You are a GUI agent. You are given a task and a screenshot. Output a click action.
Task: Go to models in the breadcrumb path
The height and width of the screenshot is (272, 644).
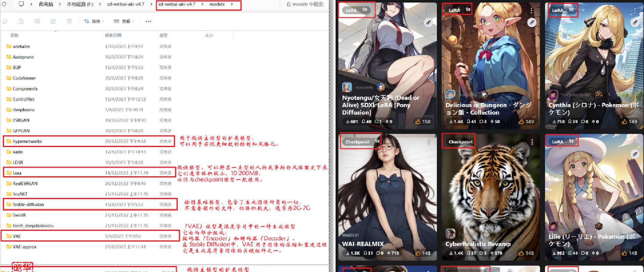pyautogui.click(x=217, y=4)
